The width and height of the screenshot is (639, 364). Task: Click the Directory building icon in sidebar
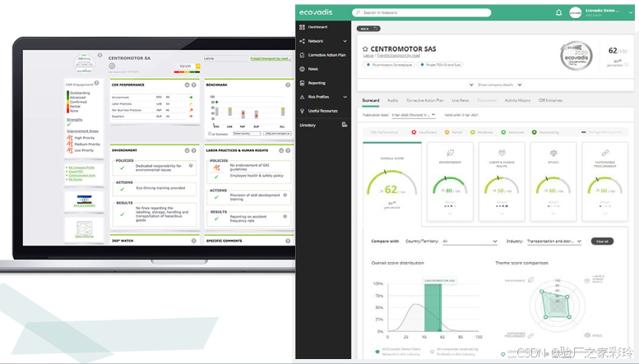click(345, 125)
